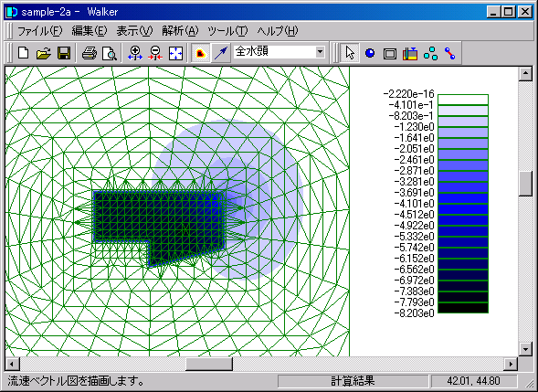The height and width of the screenshot is (392, 538).
Task: Save with the floppy disk icon
Action: (64, 53)
